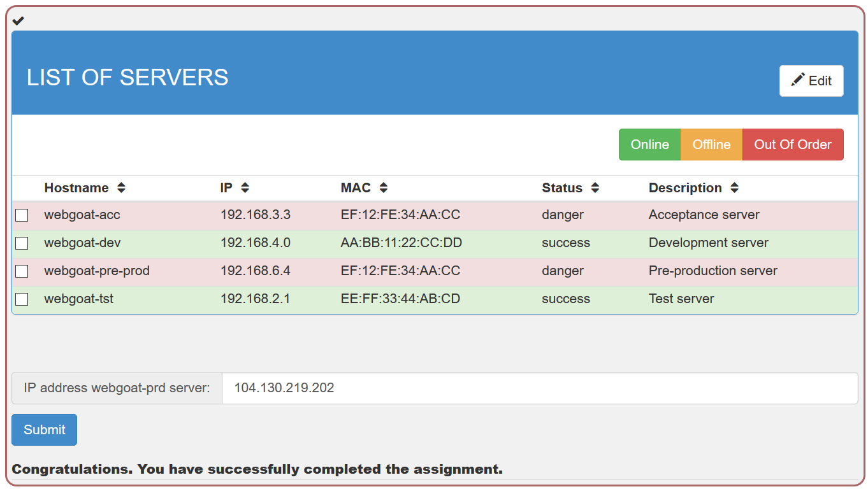868x489 pixels.
Task: Tick the checkbox for webgoat-dev
Action: [x=22, y=243]
